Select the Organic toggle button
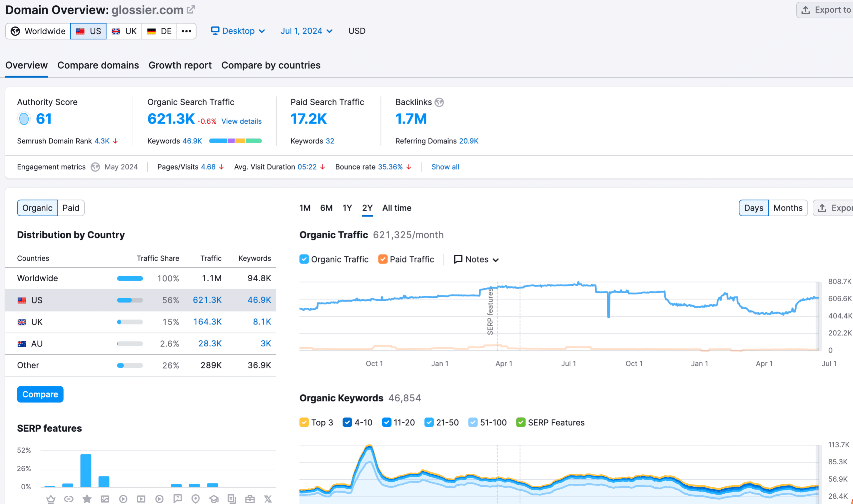Screen dimensions: 853x504 click(x=37, y=208)
